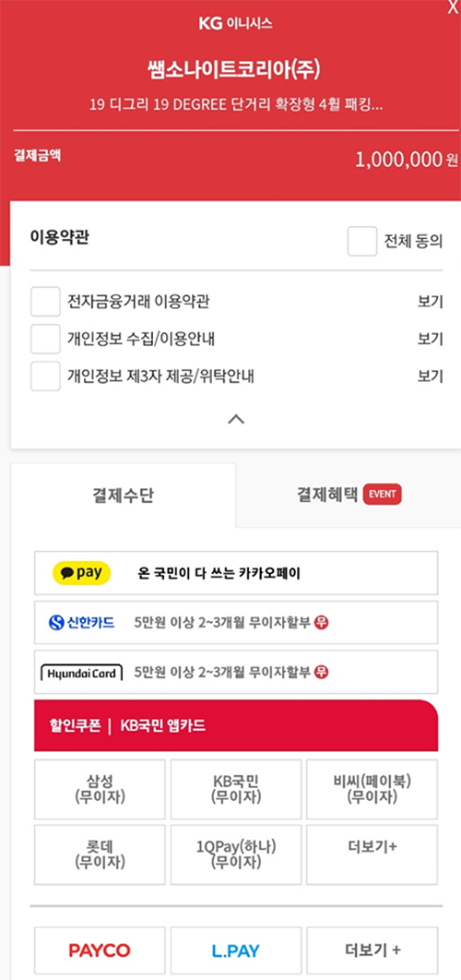Image resolution: width=461 pixels, height=980 pixels.
Task: Click the red EVENT badge
Action: coord(383,494)
